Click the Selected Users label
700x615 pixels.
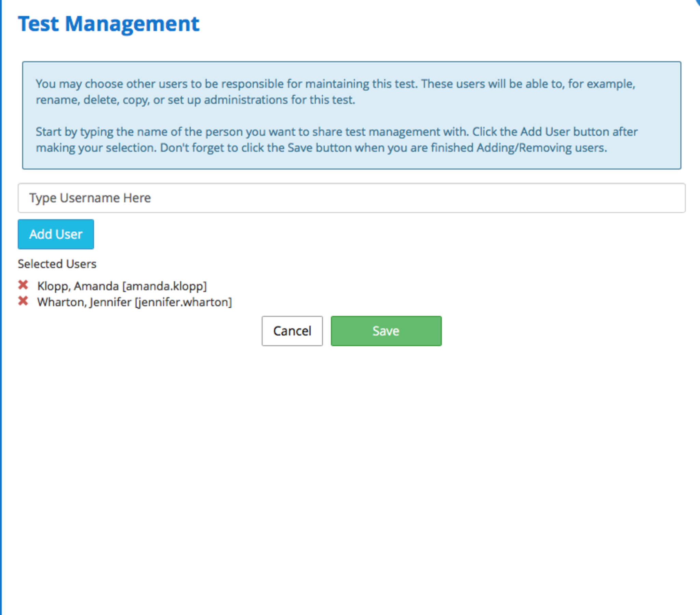(57, 264)
